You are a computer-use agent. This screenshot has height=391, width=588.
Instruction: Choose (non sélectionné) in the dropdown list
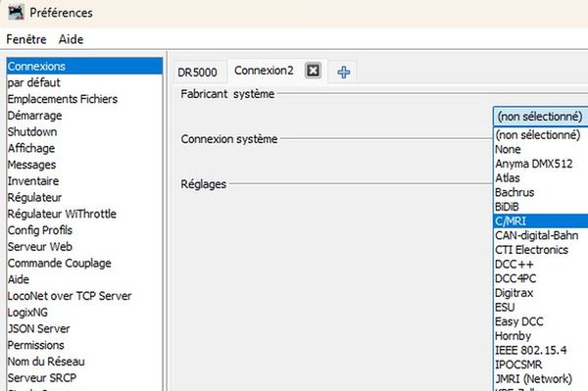click(x=540, y=134)
